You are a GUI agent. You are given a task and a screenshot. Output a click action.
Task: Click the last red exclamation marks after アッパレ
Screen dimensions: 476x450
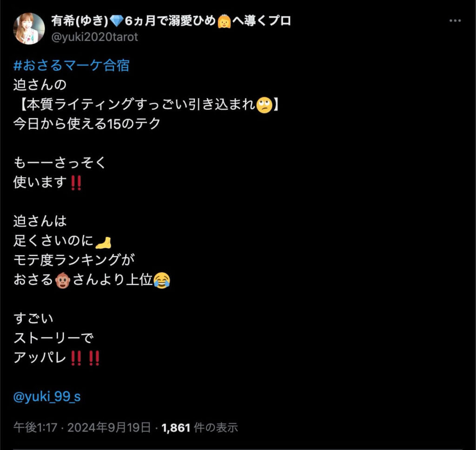(x=94, y=358)
